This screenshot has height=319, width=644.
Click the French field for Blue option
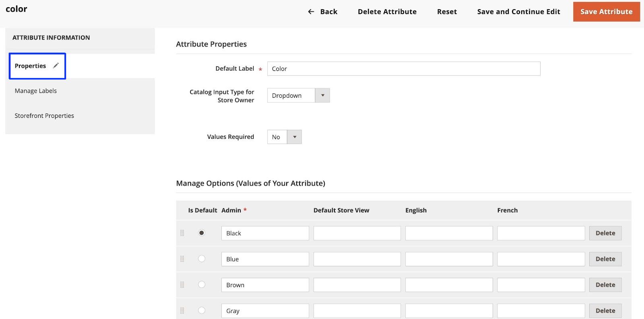(x=541, y=259)
